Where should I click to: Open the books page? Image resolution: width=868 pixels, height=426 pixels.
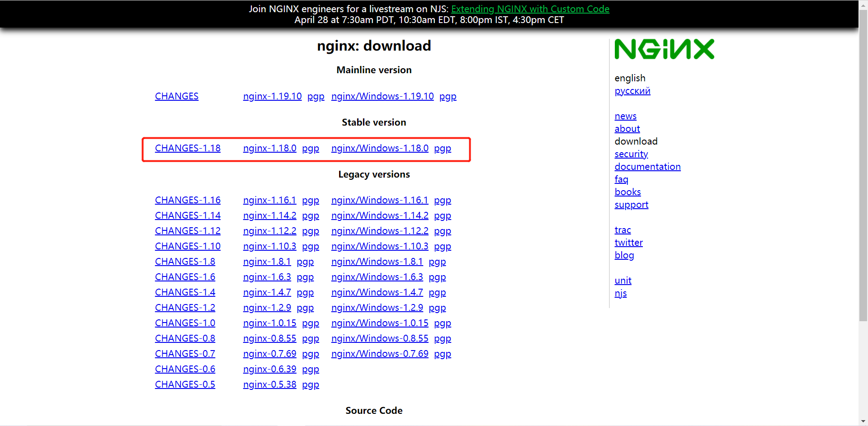point(627,192)
